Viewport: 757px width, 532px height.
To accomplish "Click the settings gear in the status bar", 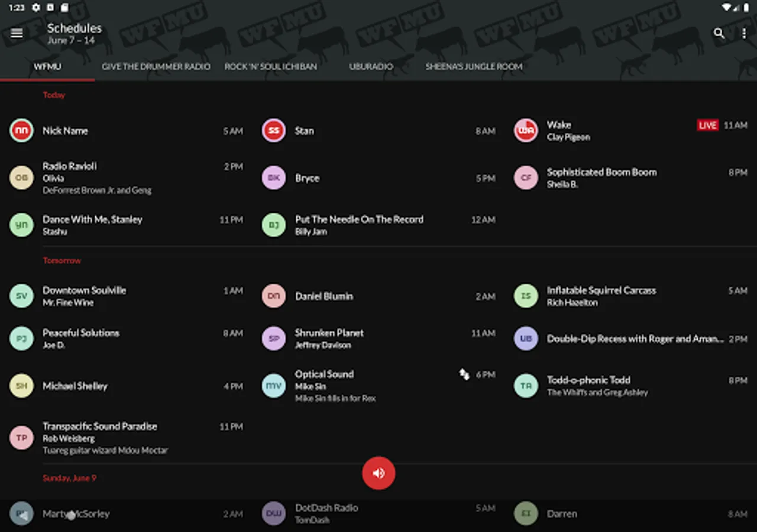I will (x=35, y=8).
